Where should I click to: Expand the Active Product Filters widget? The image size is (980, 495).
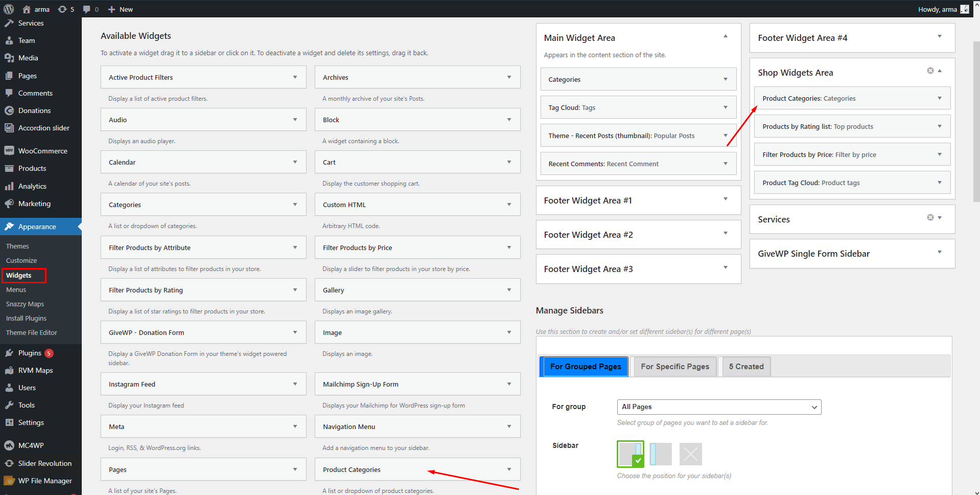tap(295, 77)
